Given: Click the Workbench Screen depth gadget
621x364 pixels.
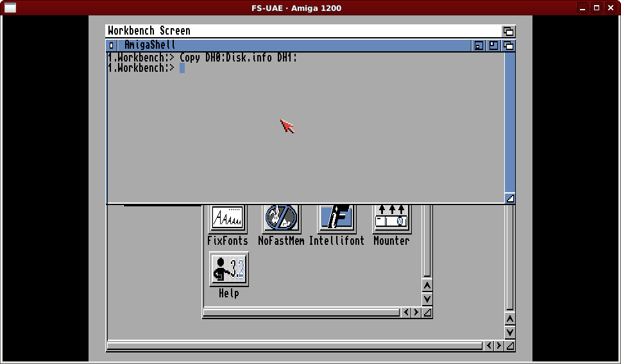Looking at the screenshot, I should point(508,31).
